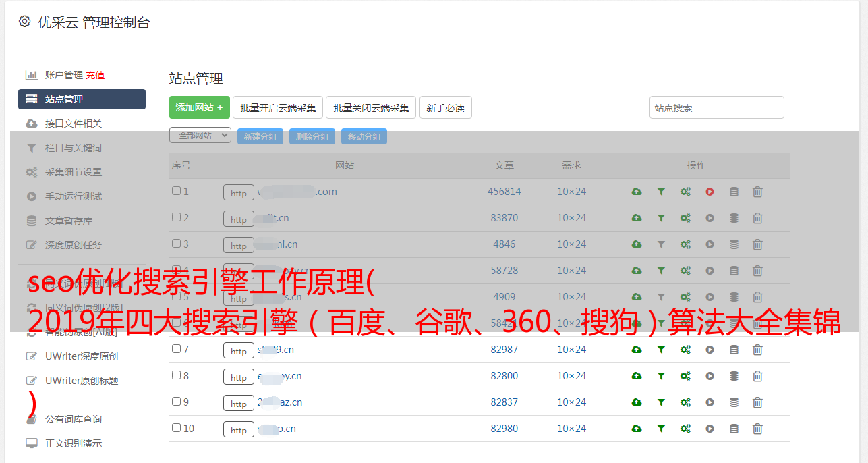Go to 文章暂存库
The width and height of the screenshot is (868, 463).
click(x=69, y=221)
